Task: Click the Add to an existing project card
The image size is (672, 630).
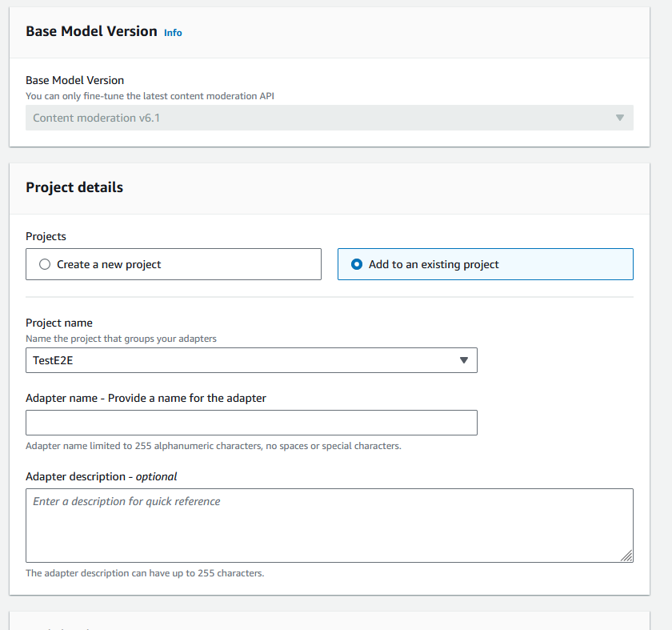Action: (485, 263)
